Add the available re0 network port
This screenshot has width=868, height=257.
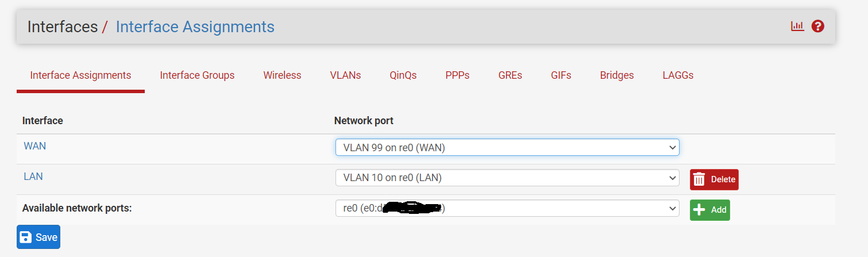[x=710, y=210]
